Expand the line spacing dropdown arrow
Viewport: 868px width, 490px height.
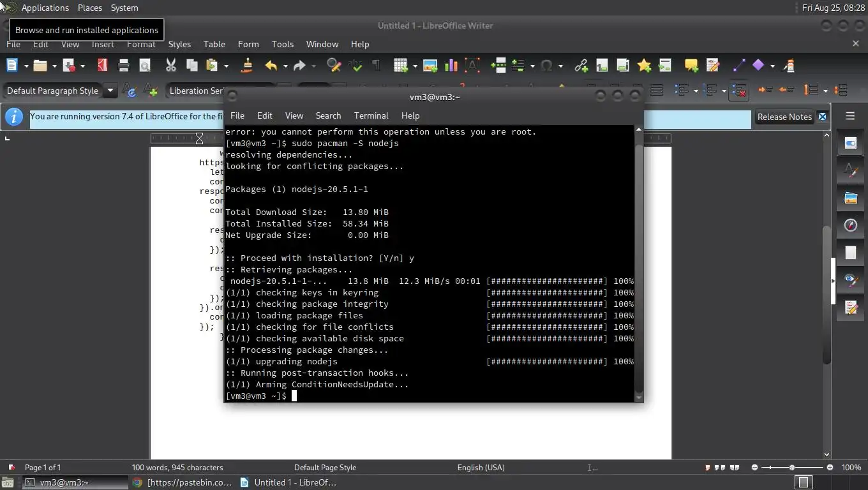coord(825,91)
